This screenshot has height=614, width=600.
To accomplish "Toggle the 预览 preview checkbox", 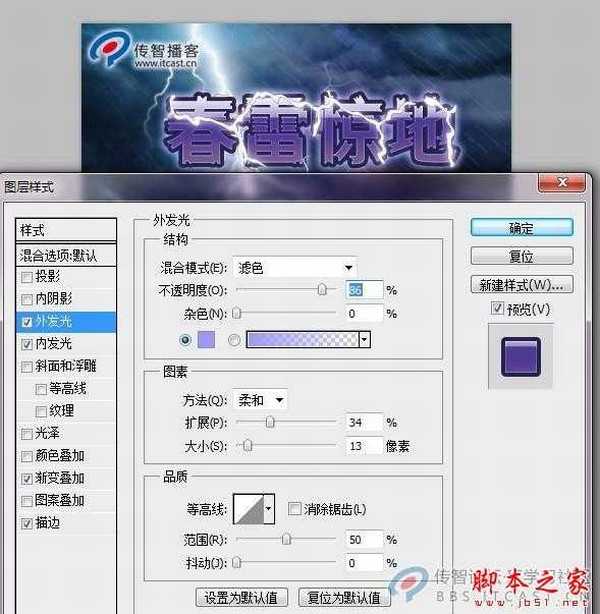I will (498, 308).
